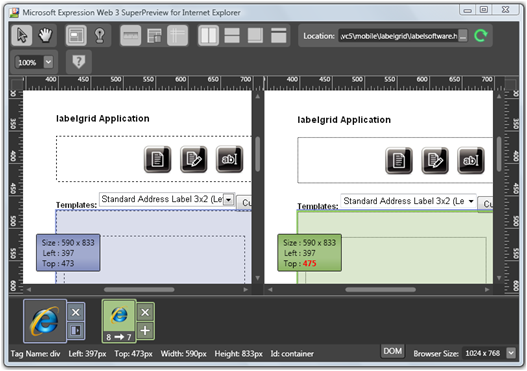Open Templates dropdown in right preview

click(x=471, y=201)
